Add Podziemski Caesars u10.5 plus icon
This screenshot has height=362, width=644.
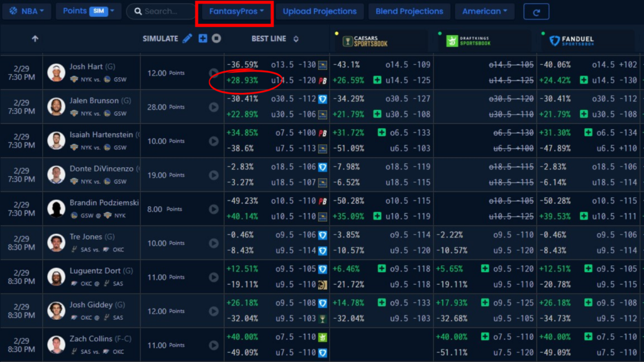tap(377, 216)
